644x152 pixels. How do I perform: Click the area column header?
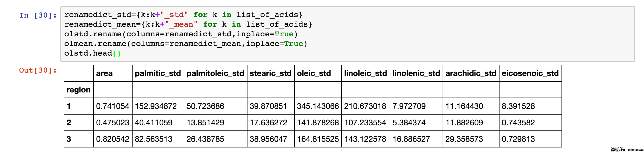tap(104, 73)
